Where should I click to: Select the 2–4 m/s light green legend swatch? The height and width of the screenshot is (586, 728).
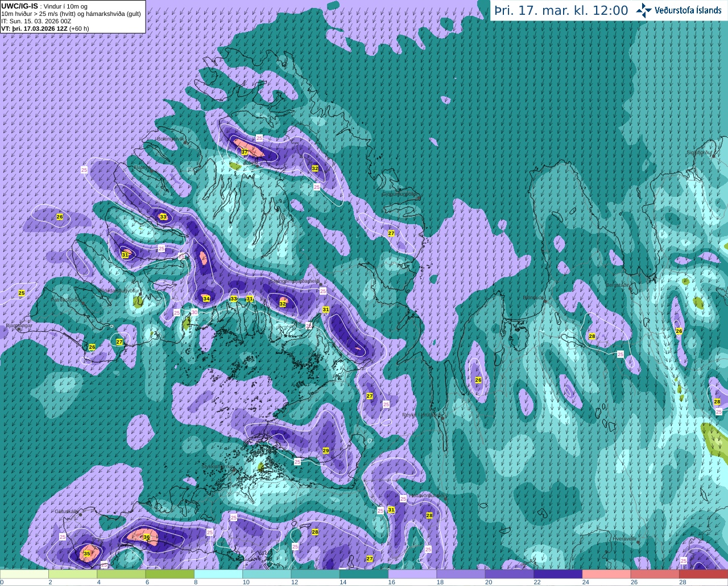pos(73,574)
